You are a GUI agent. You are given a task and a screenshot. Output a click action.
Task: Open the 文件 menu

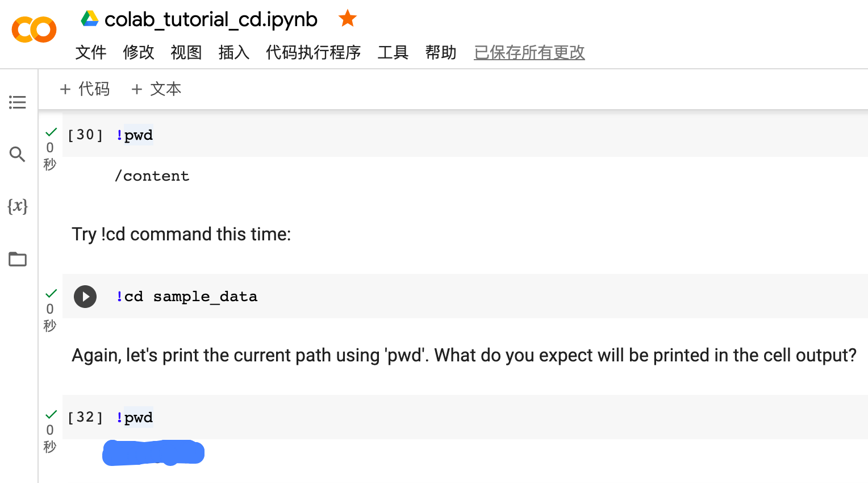pos(91,52)
